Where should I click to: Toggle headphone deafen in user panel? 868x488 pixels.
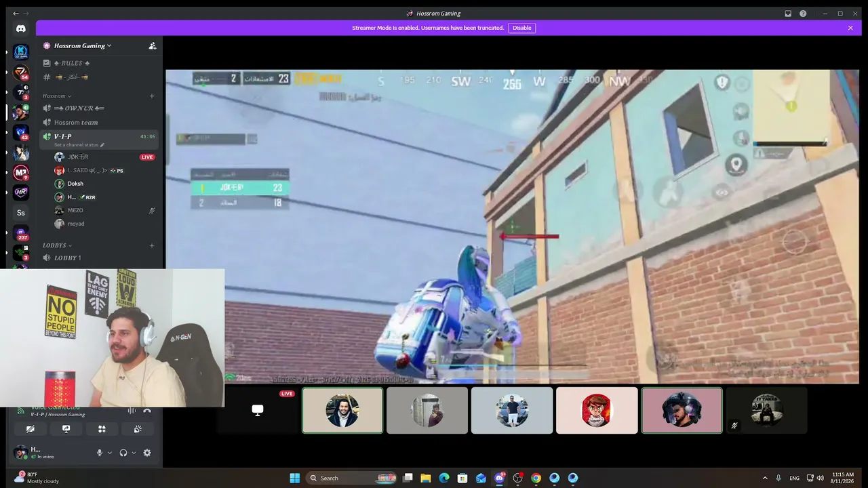(123, 453)
